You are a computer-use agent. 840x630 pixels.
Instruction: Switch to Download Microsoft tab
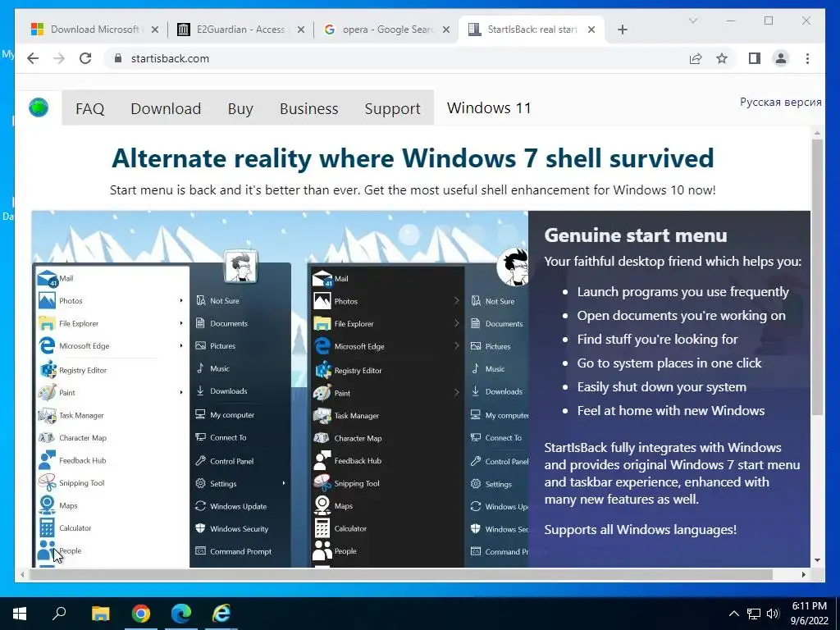(94, 30)
